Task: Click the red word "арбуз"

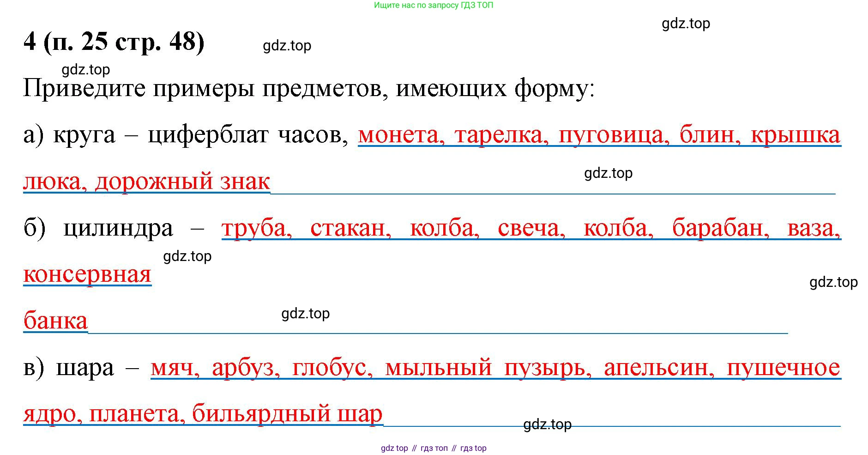Action: (x=245, y=368)
